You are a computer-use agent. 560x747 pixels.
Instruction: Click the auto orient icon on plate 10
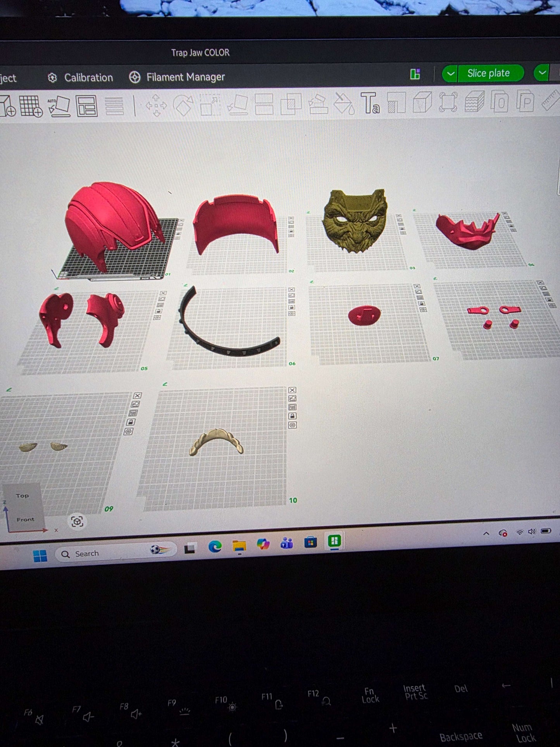pyautogui.click(x=293, y=399)
